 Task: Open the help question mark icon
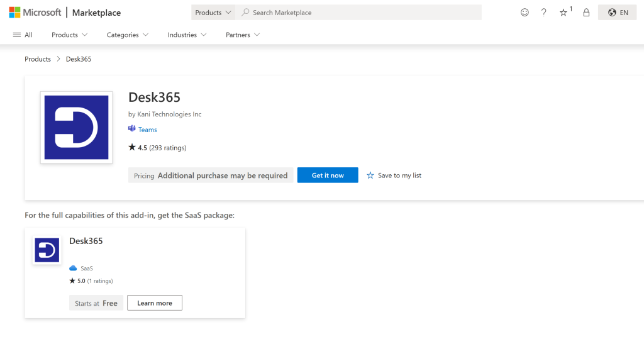point(544,13)
